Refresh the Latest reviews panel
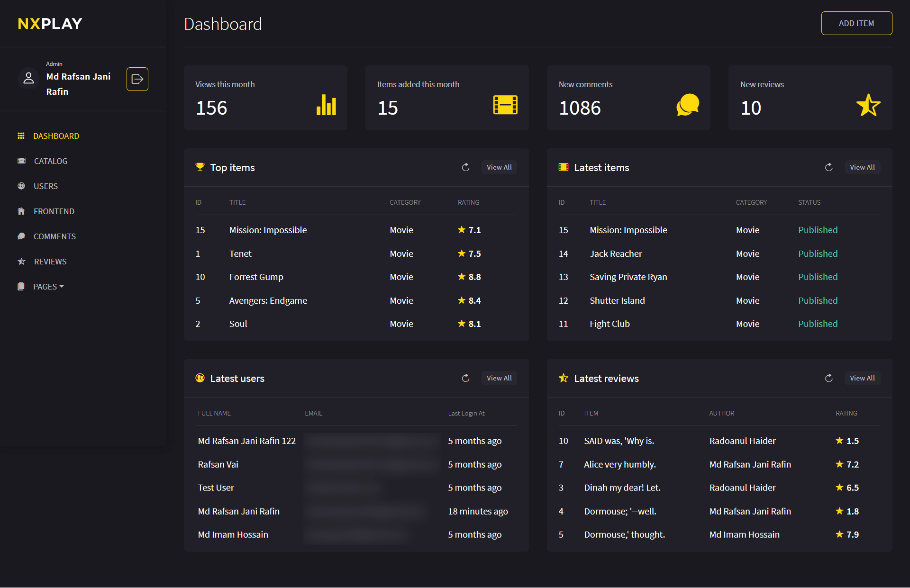 [x=828, y=378]
